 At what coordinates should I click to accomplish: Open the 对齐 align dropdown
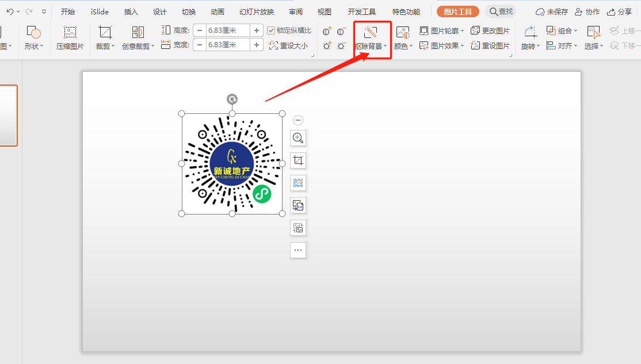coord(562,46)
